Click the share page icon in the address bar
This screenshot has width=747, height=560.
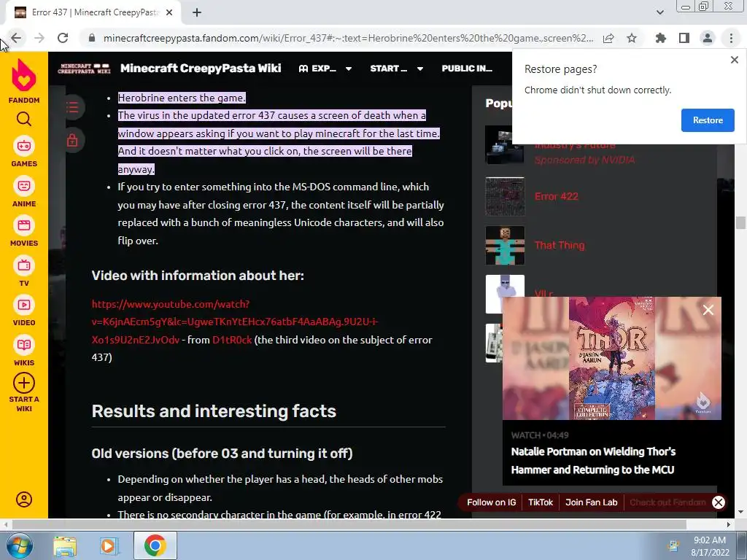608,38
